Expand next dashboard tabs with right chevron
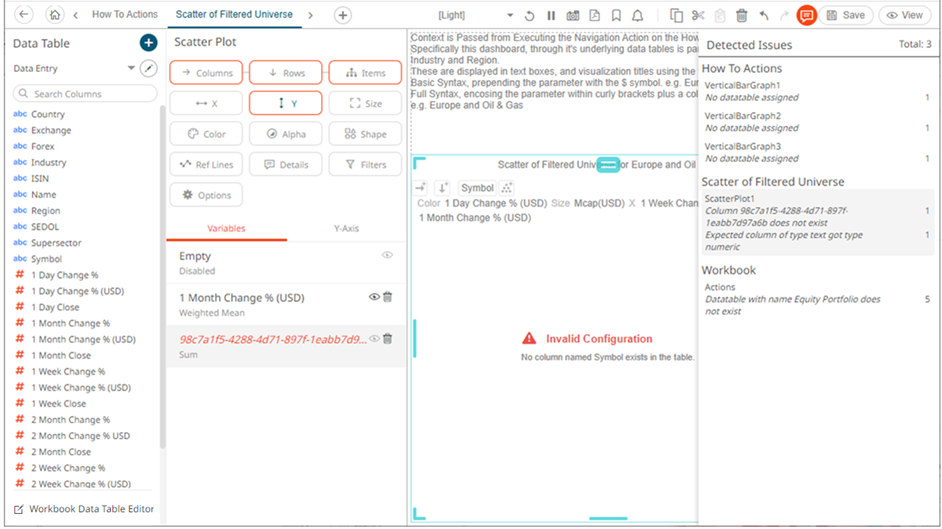The width and height of the screenshot is (942, 529). point(310,15)
